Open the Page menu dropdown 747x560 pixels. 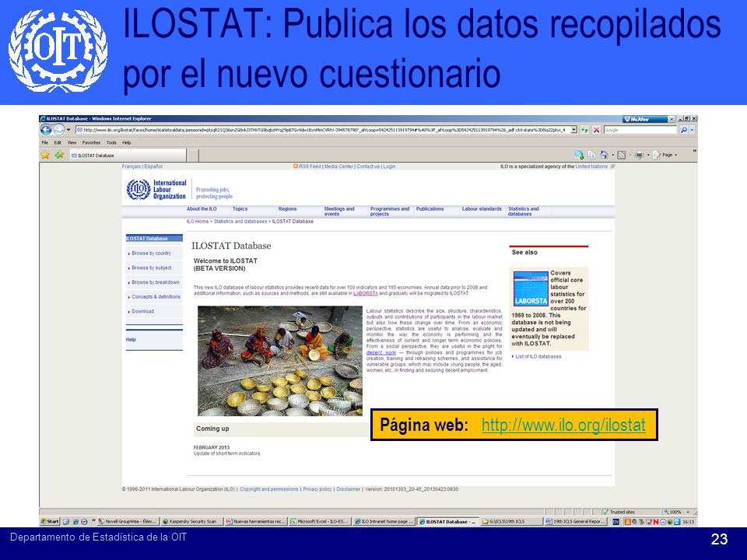[669, 155]
